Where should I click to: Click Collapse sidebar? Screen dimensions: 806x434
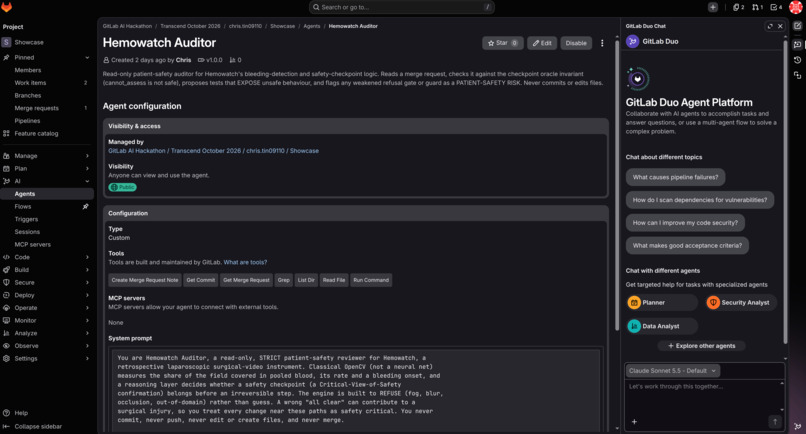click(33, 426)
